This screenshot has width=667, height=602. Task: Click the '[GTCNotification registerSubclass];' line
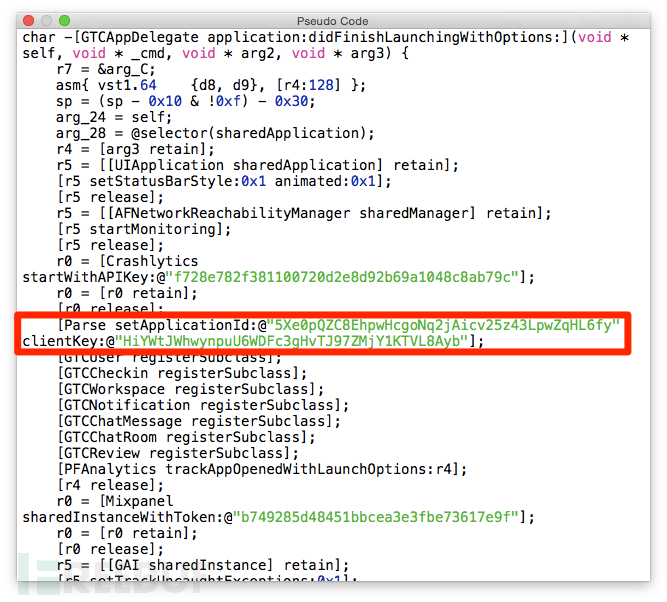202,405
